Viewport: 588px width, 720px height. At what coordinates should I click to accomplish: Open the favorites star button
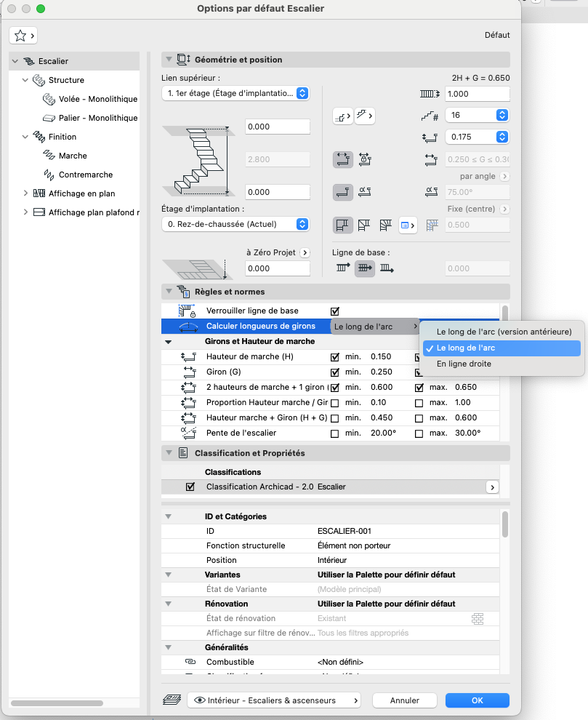23,36
